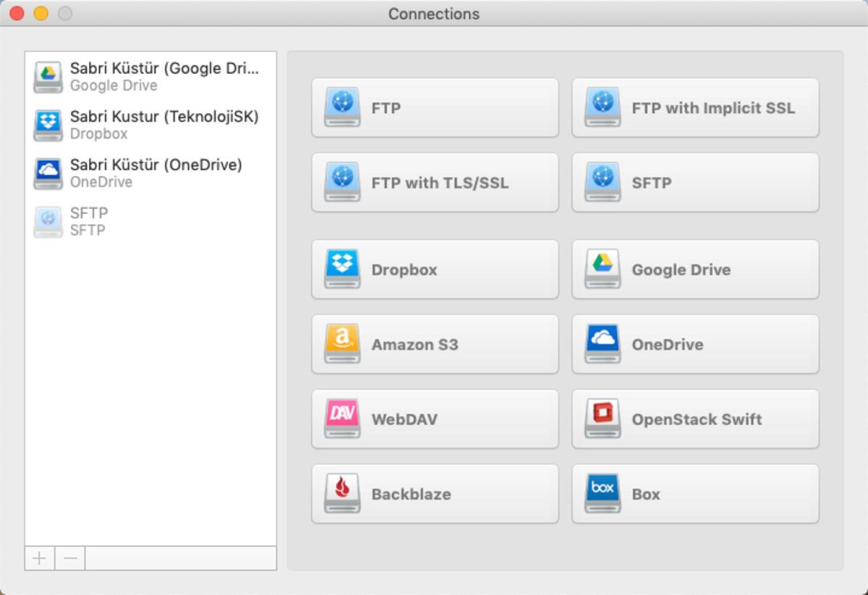Add a Dropbox connection from the grid
The image size is (868, 595).
click(x=435, y=269)
